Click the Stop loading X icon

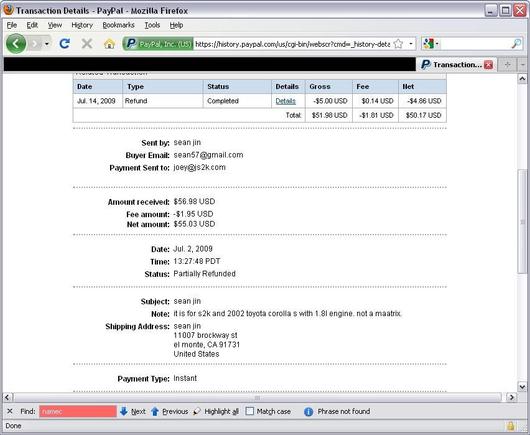pyautogui.click(x=87, y=44)
